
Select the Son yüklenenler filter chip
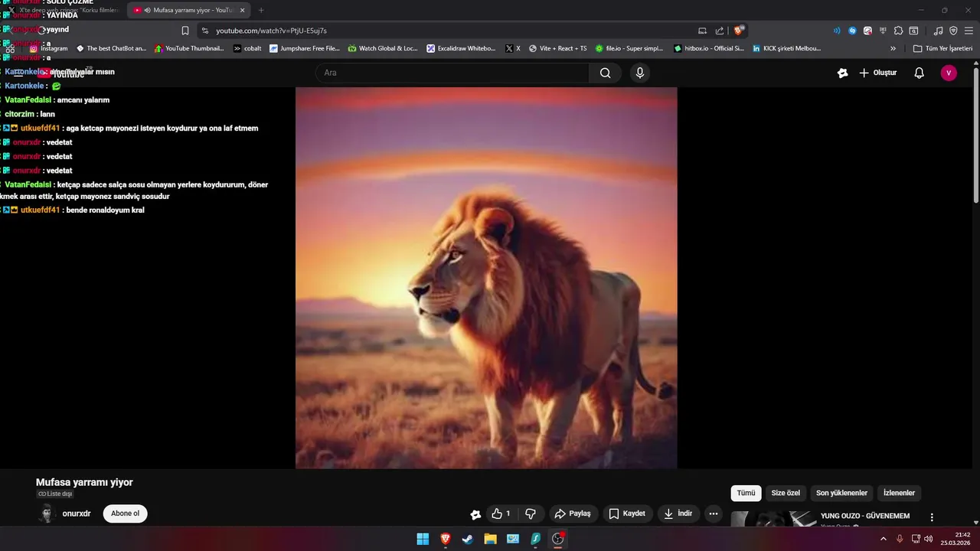coord(841,493)
